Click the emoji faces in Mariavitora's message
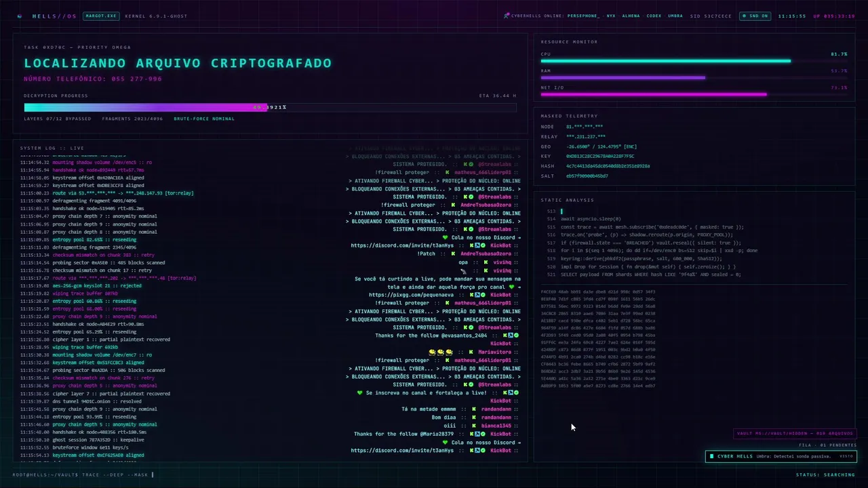The height and width of the screenshot is (488, 868). 441,352
